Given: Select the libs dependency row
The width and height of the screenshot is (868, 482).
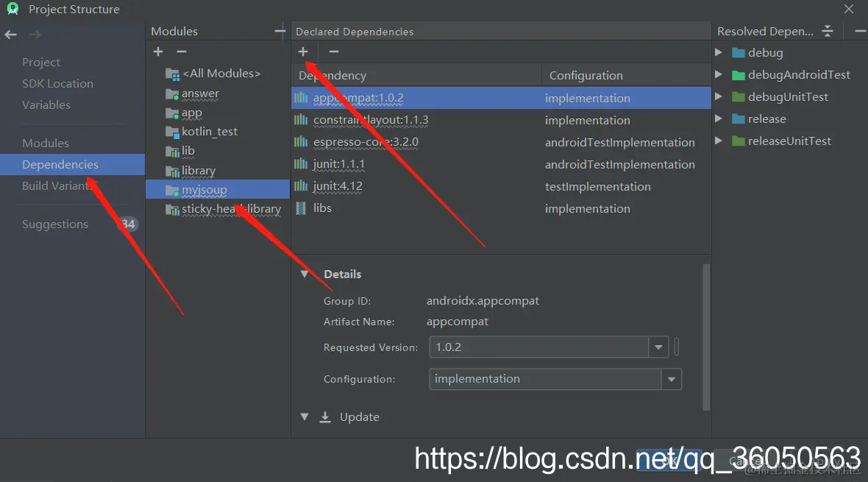Looking at the screenshot, I should pyautogui.click(x=501, y=208).
